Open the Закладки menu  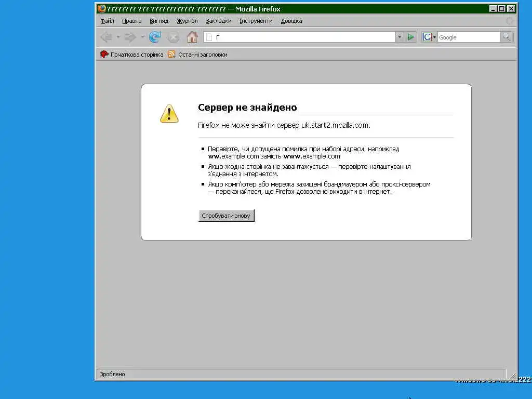pos(219,21)
